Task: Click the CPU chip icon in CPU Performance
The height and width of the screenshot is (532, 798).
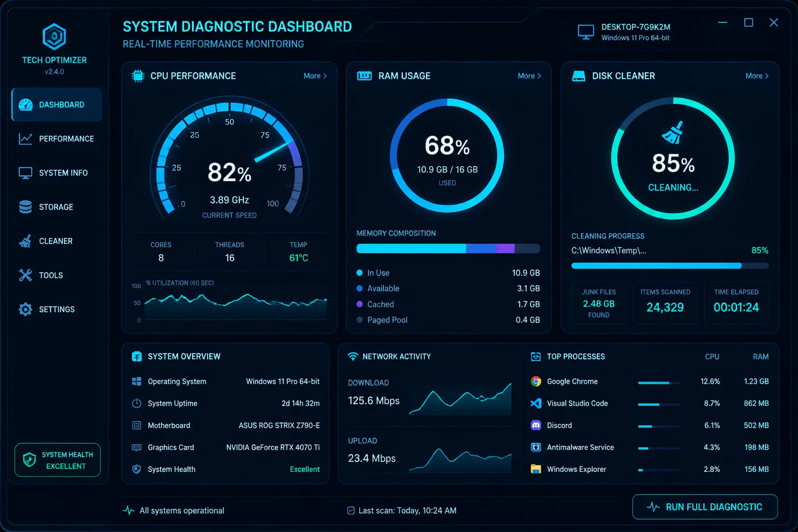Action: (138, 76)
